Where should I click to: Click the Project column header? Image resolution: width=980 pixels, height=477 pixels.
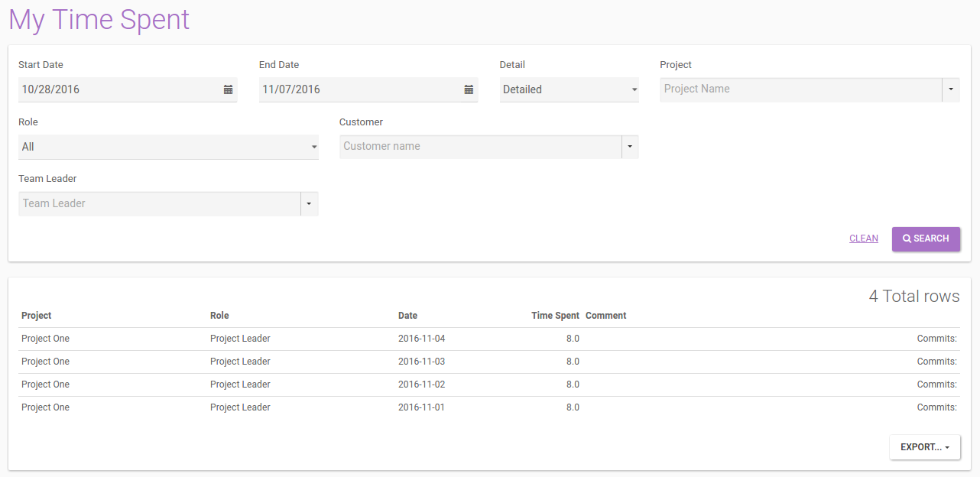(x=37, y=316)
